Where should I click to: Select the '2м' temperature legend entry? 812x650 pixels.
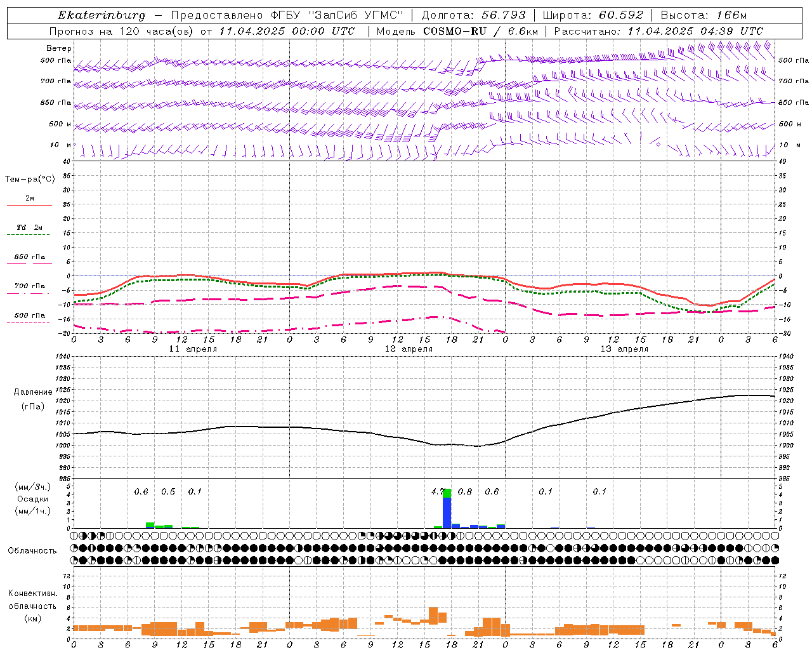point(30,199)
